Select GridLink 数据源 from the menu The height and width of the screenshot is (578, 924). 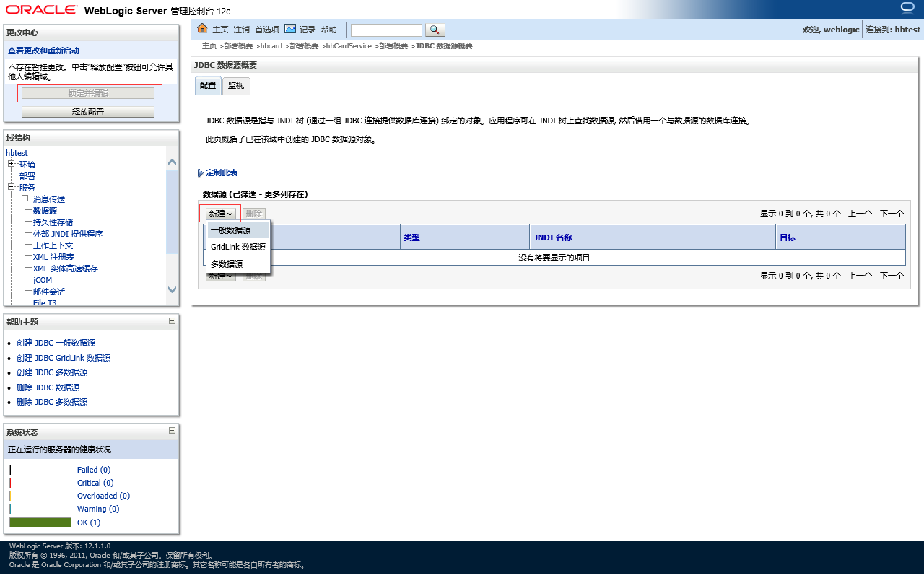[237, 247]
